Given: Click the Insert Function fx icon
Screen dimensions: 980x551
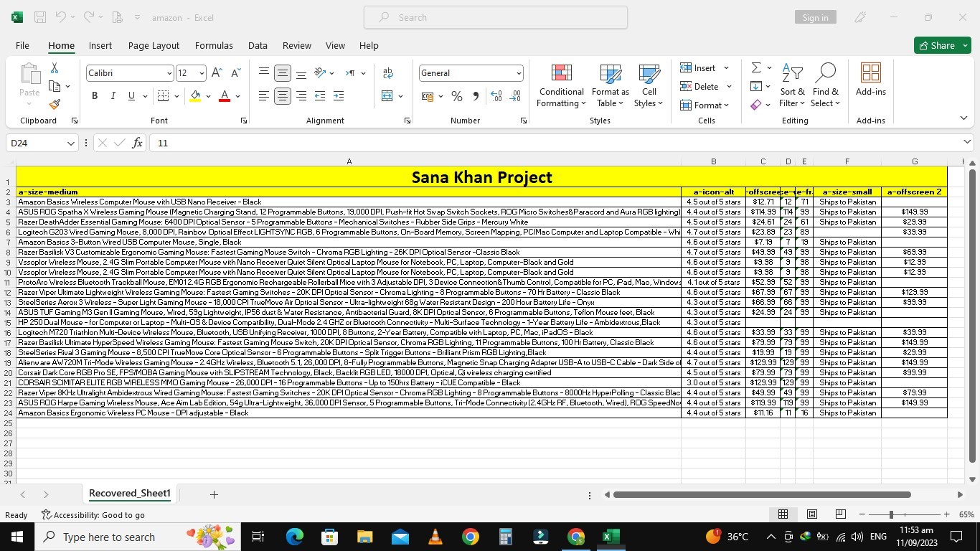Looking at the screenshot, I should (137, 143).
